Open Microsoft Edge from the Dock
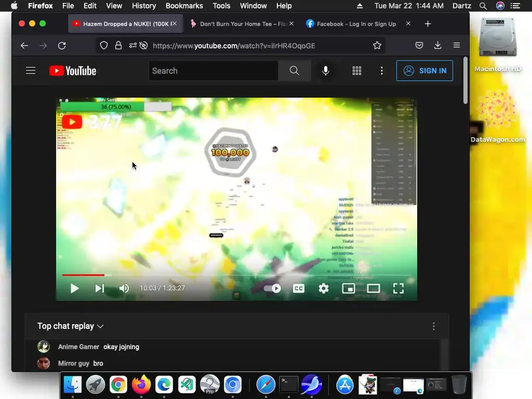Viewport: 532px width, 399px height. [164, 384]
